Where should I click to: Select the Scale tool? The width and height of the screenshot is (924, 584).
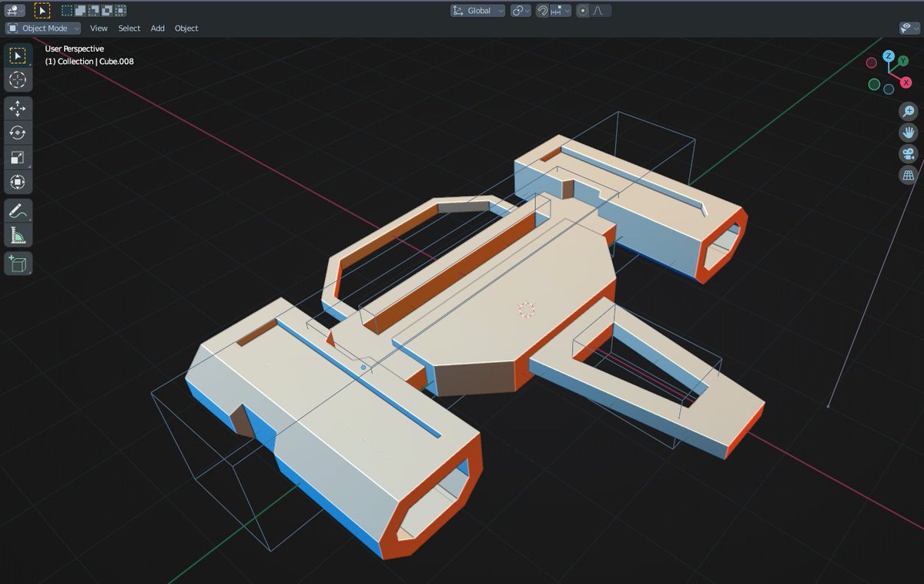(x=17, y=157)
